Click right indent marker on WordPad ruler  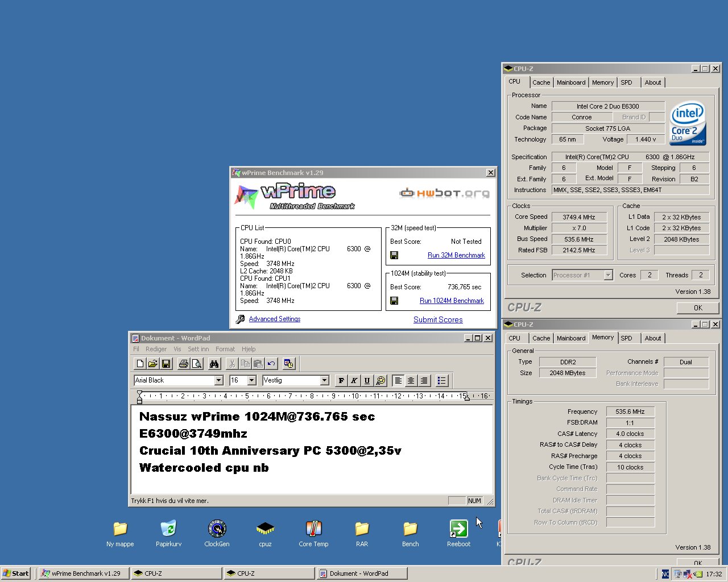click(467, 398)
